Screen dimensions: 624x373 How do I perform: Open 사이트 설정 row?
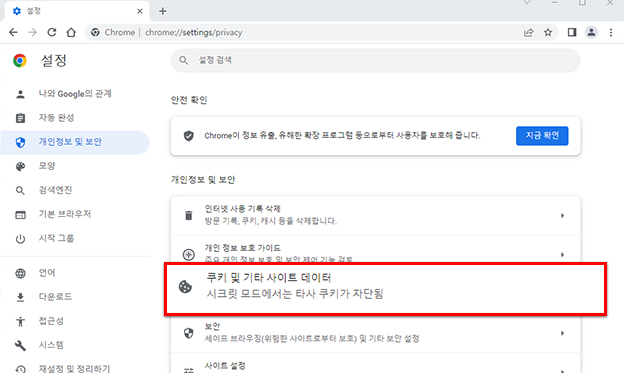point(375,363)
